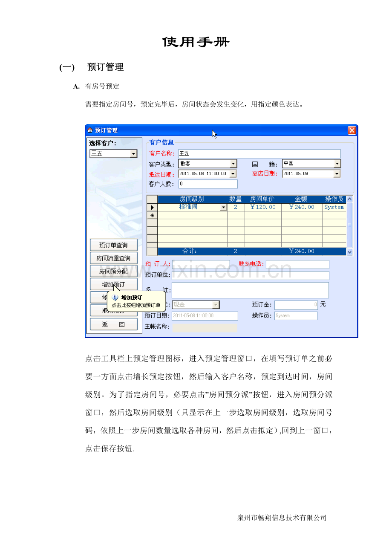The width and height of the screenshot is (392, 555).
Task: Click the house icon in title bar
Action: tap(90, 130)
